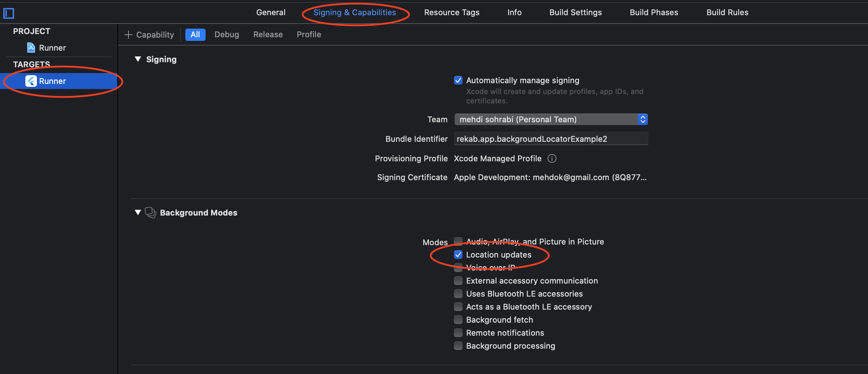Select the Profile configuration filter
This screenshot has width=868, height=374.
pyautogui.click(x=309, y=35)
